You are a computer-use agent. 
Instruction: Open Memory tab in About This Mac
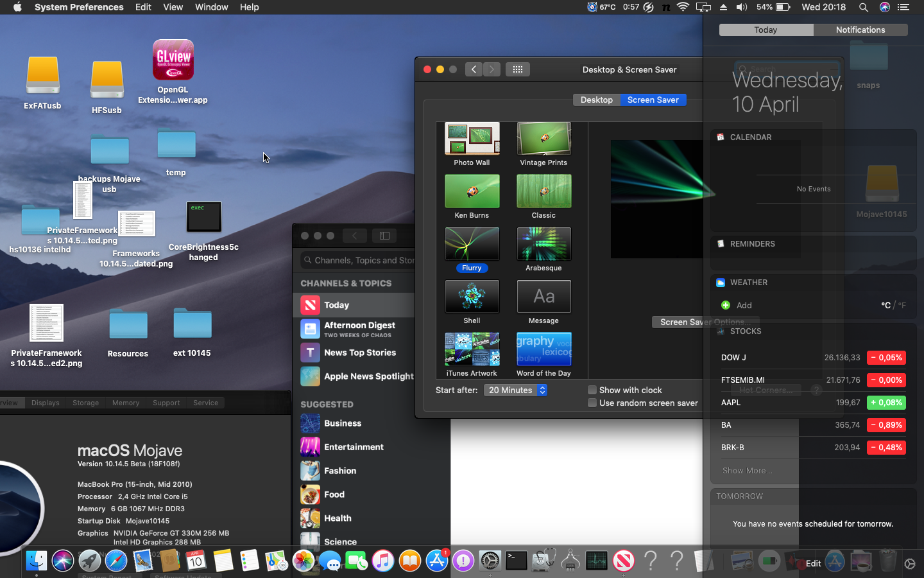[126, 403]
